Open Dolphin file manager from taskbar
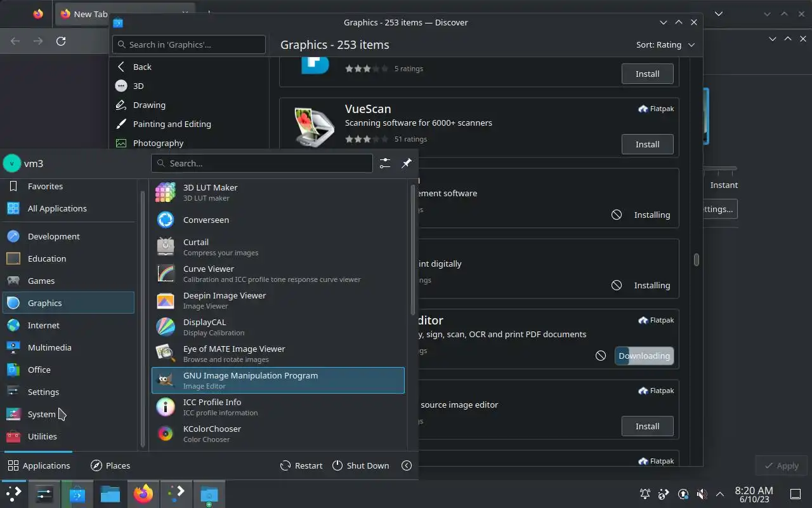 110,493
